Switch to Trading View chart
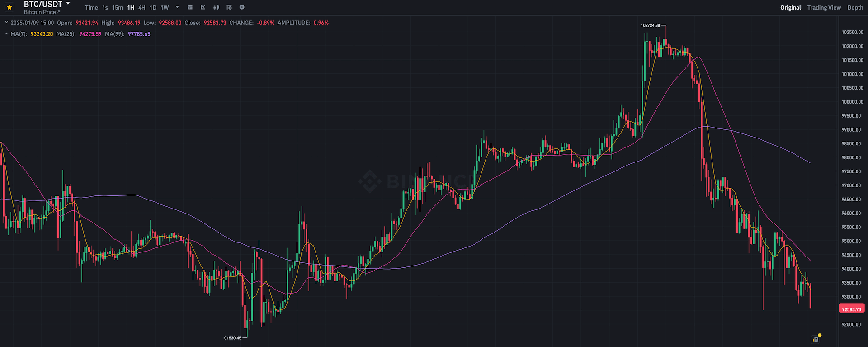This screenshot has height=347, width=868. tap(824, 8)
